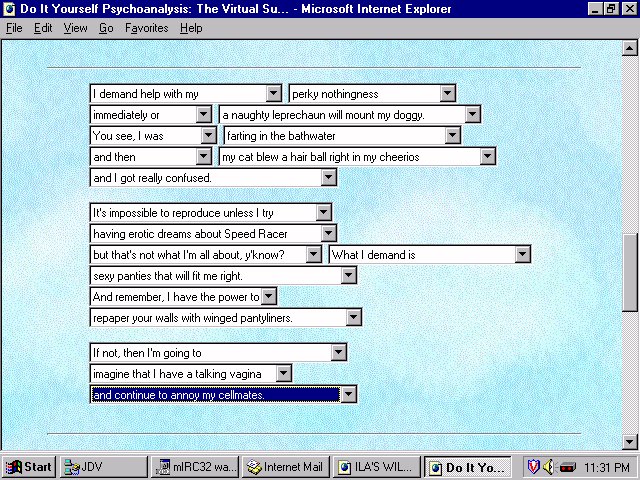Image resolution: width=640 pixels, height=480 pixels.
Task: Open the Go menu
Action: tap(106, 28)
